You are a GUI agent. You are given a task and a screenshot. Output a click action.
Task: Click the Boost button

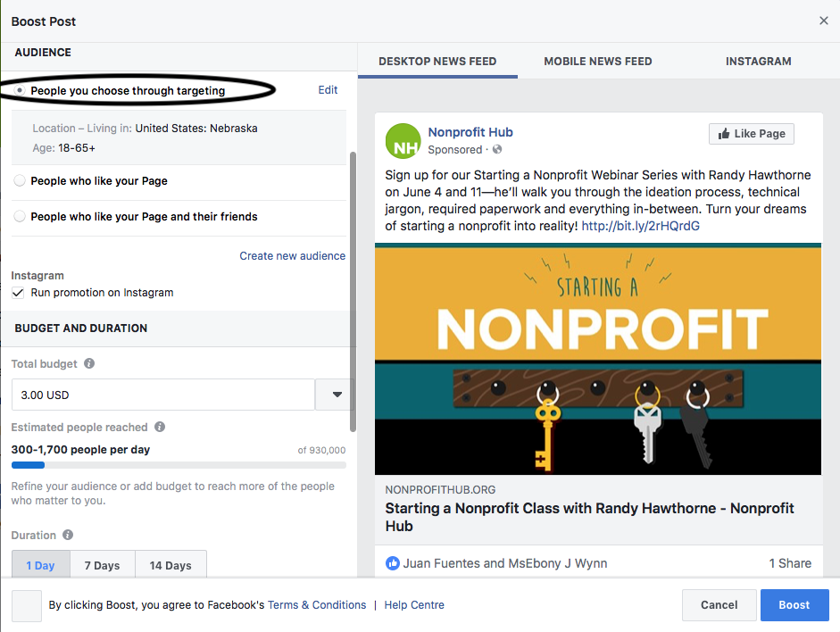point(794,604)
